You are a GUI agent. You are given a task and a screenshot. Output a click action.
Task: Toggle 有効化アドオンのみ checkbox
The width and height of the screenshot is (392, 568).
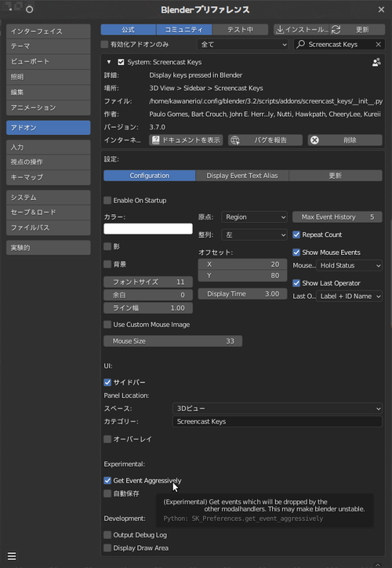pos(104,45)
